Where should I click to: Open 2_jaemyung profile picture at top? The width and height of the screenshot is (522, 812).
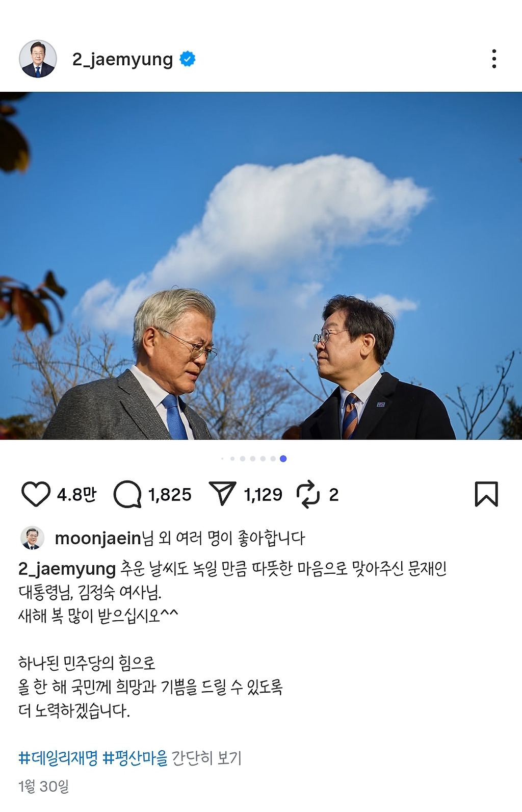(x=38, y=59)
